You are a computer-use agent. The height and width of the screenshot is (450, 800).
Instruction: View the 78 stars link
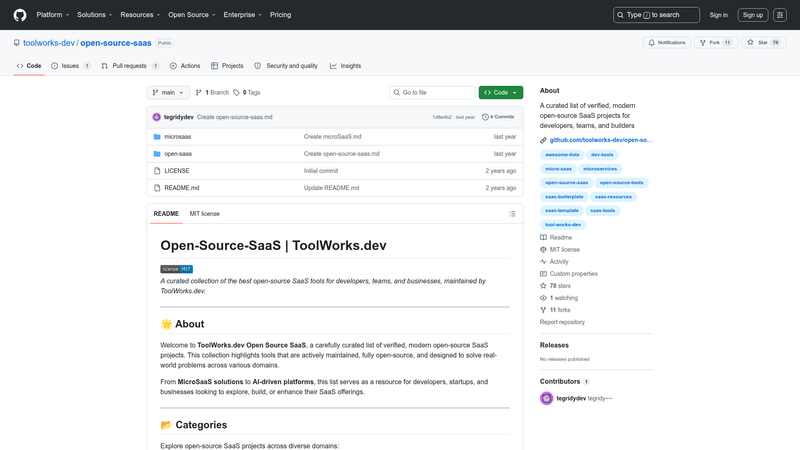(x=555, y=286)
